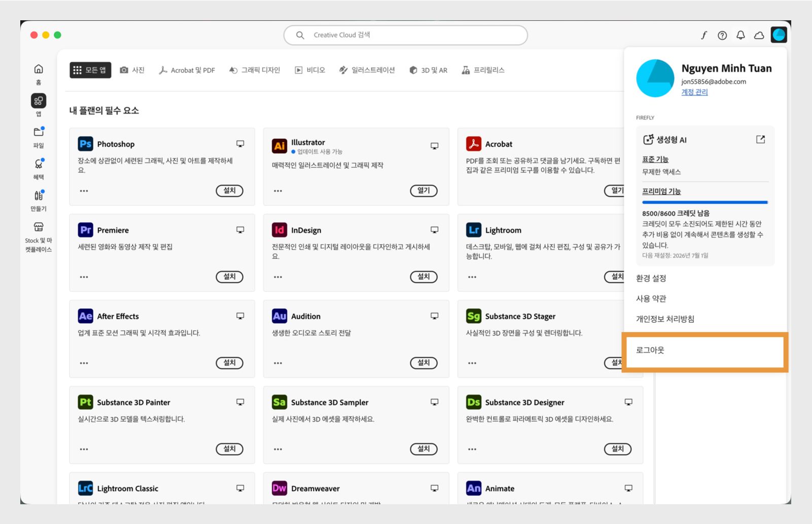Open the 혜택 (Benefits) sidebar icon

[x=39, y=164]
